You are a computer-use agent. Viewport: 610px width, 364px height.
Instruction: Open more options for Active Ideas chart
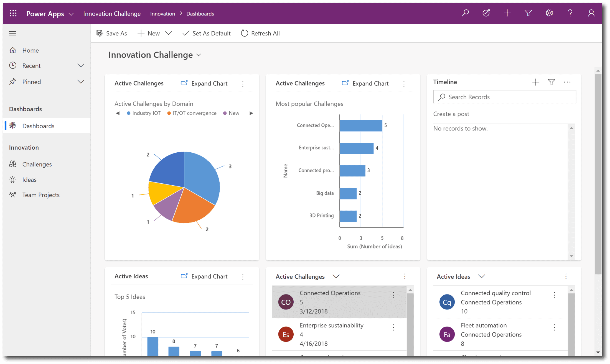(243, 276)
